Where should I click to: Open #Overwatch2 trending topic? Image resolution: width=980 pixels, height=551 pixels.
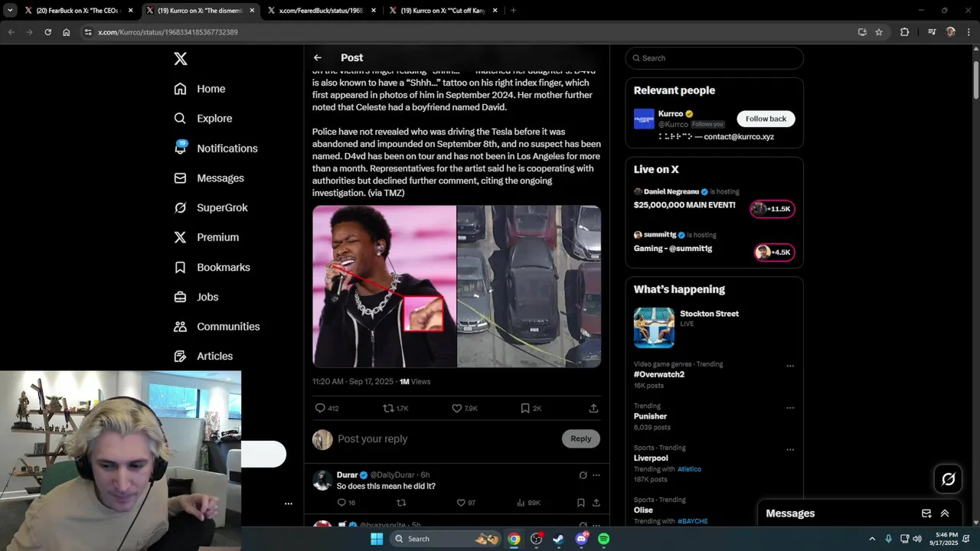pos(659,375)
